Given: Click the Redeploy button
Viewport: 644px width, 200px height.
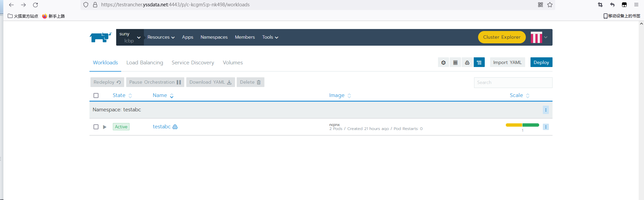Looking at the screenshot, I should 107,82.
